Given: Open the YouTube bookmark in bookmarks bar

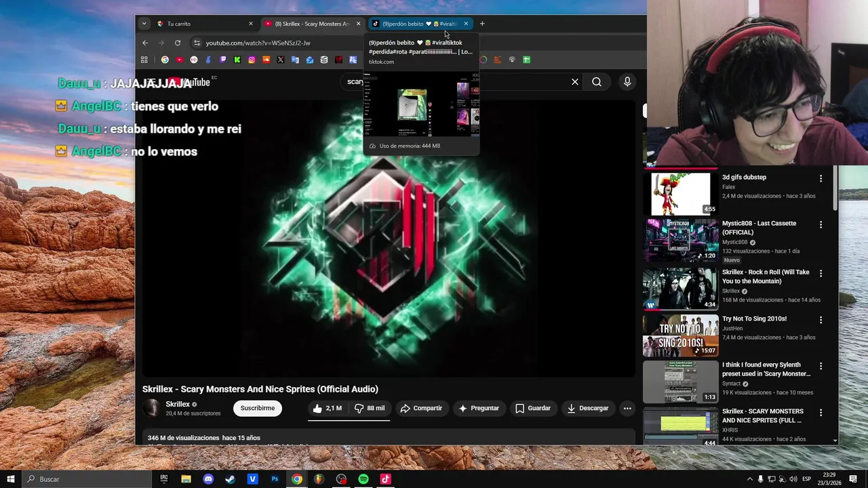Looking at the screenshot, I should pyautogui.click(x=180, y=60).
